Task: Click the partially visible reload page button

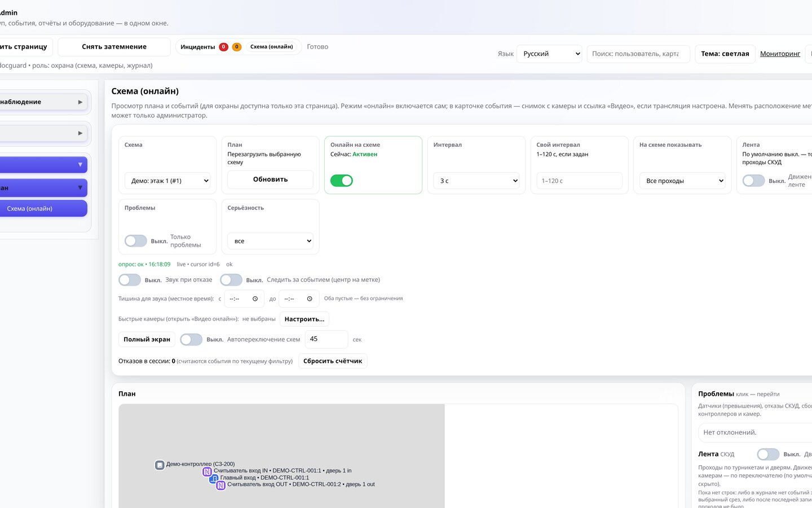Action: (25, 47)
